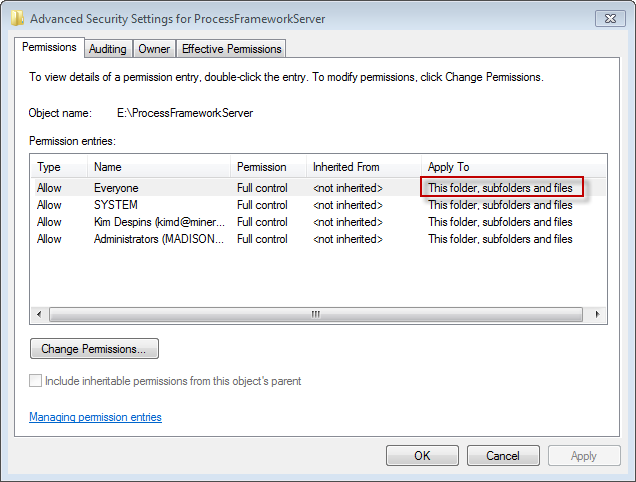Toggle Include inheritable permissions checkbox

coord(37,381)
